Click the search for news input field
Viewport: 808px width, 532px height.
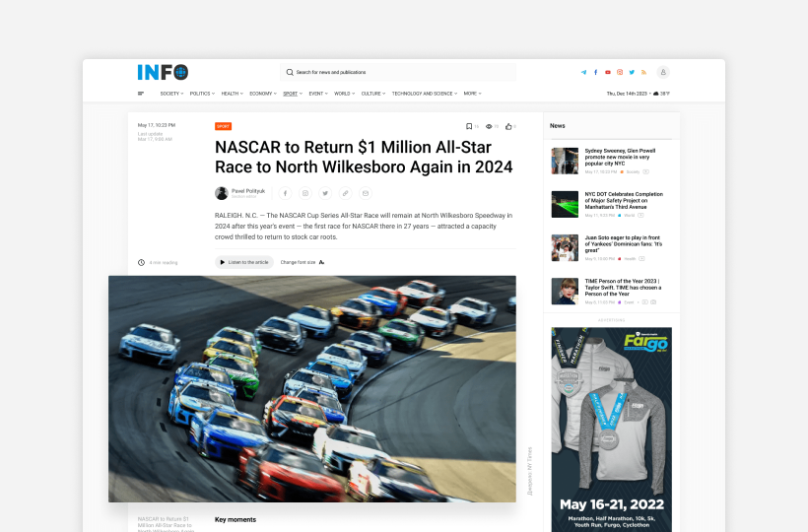click(x=399, y=72)
